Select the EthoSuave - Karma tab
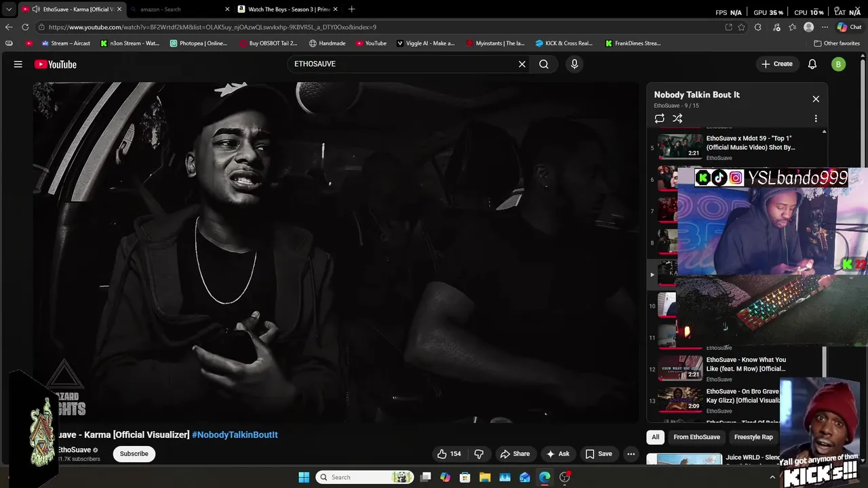This screenshot has height=488, width=868. click(71, 9)
